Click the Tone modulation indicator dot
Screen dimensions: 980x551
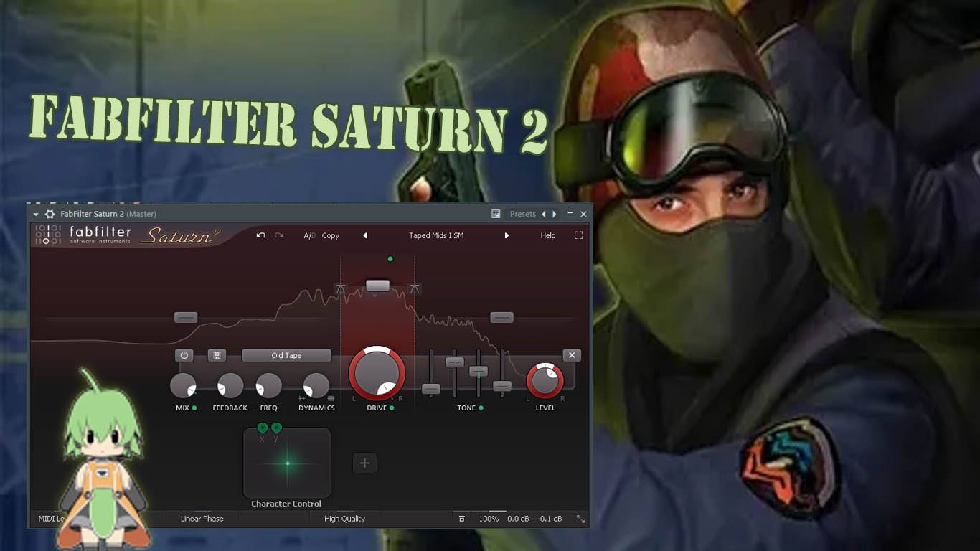pos(481,408)
